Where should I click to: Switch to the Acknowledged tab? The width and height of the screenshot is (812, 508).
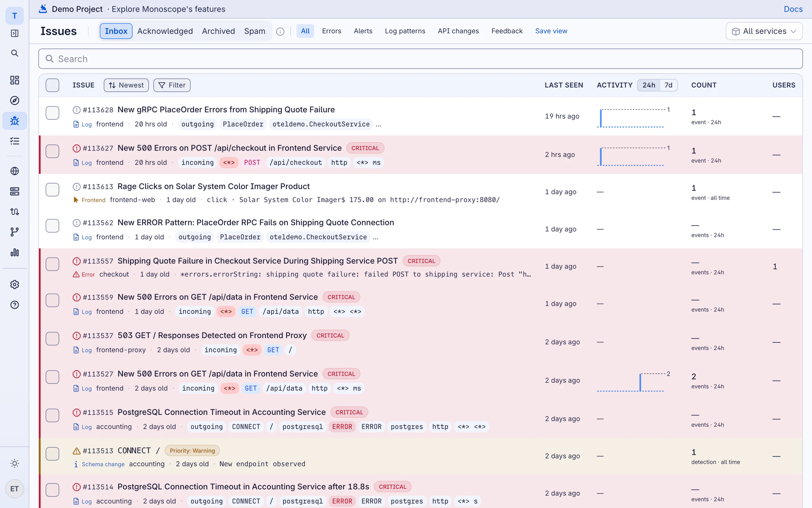pos(165,31)
